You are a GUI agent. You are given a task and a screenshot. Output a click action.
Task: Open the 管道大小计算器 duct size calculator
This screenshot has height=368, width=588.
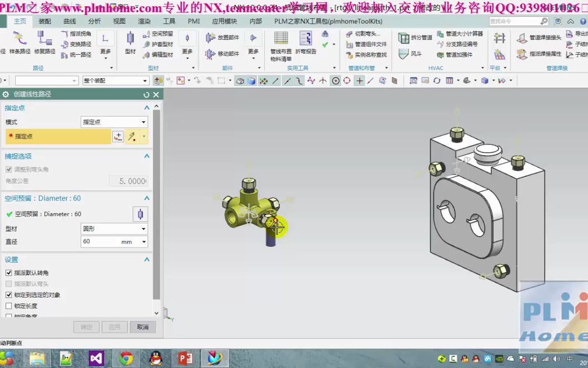460,33
